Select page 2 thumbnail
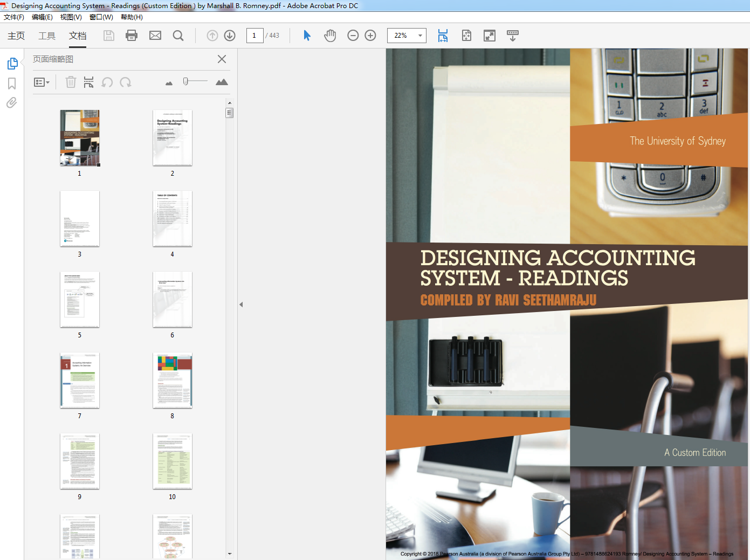The width and height of the screenshot is (750, 560). [x=173, y=138]
